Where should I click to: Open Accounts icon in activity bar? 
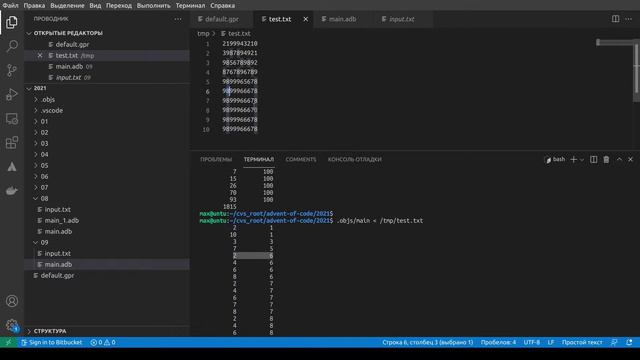point(12,301)
